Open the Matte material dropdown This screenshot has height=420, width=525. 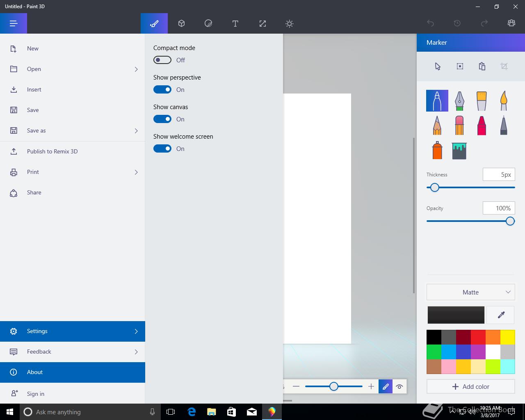[x=470, y=292]
